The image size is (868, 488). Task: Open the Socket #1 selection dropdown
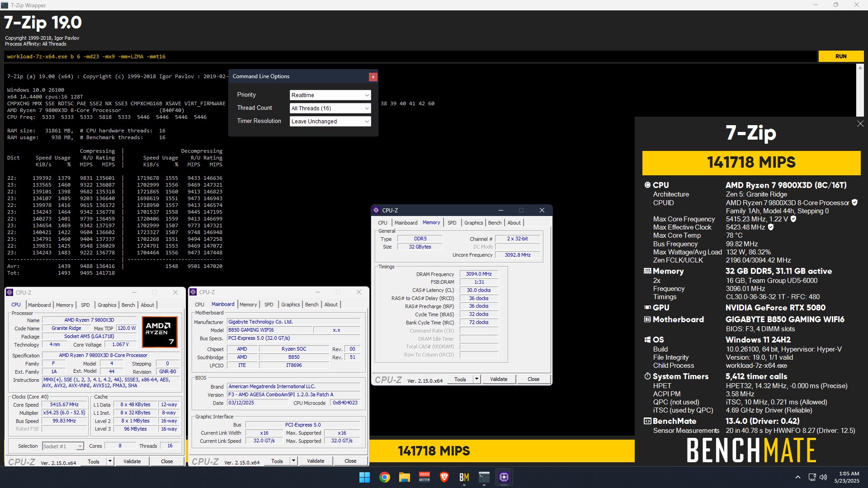point(63,446)
